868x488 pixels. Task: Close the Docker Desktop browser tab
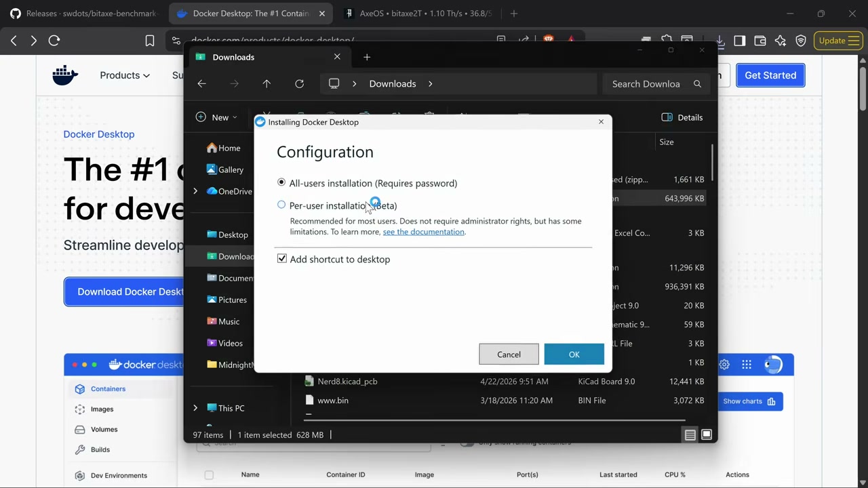pos(322,14)
